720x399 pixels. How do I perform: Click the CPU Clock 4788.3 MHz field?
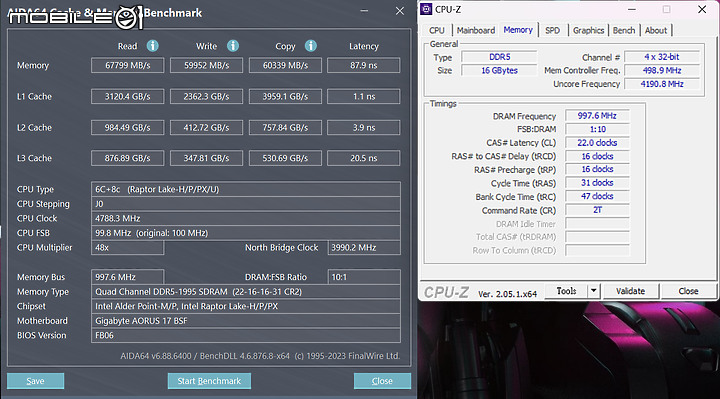click(x=246, y=218)
